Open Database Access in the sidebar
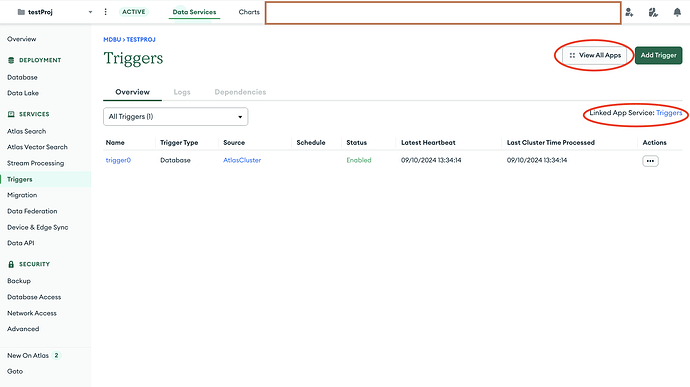This screenshot has height=387, width=690. pos(34,297)
